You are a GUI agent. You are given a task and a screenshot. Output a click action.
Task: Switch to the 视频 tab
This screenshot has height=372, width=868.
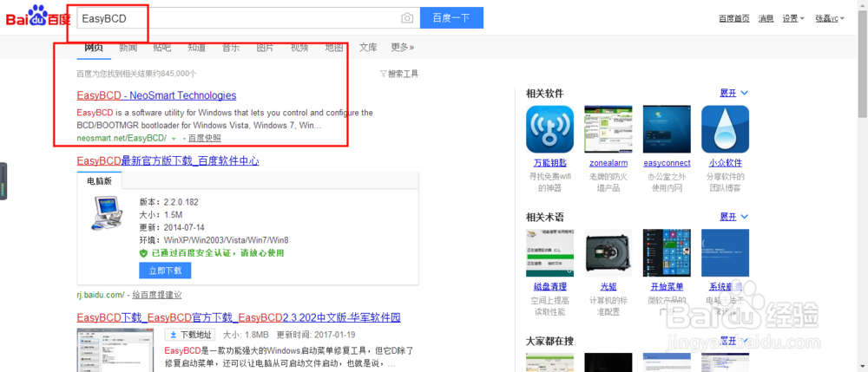click(x=299, y=48)
